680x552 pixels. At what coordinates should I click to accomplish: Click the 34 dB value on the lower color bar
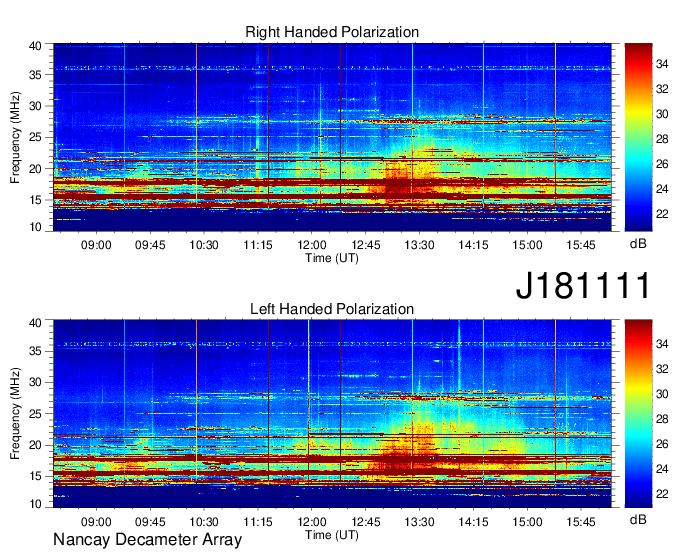pos(662,344)
